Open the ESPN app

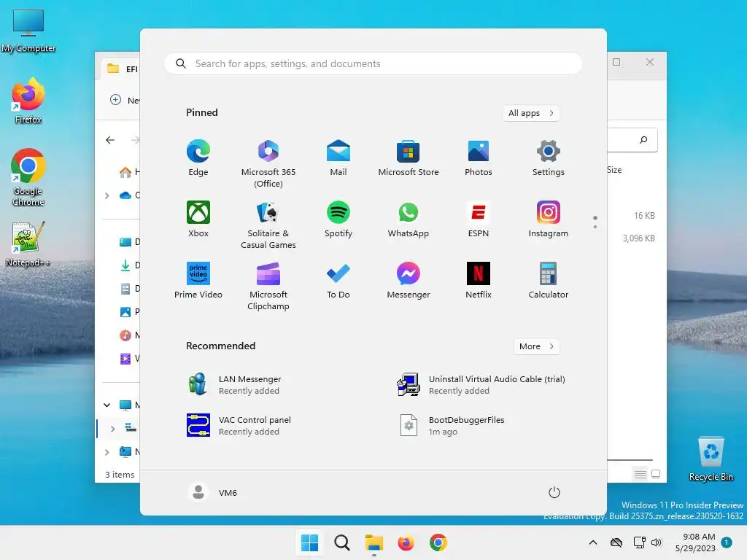[x=479, y=219]
